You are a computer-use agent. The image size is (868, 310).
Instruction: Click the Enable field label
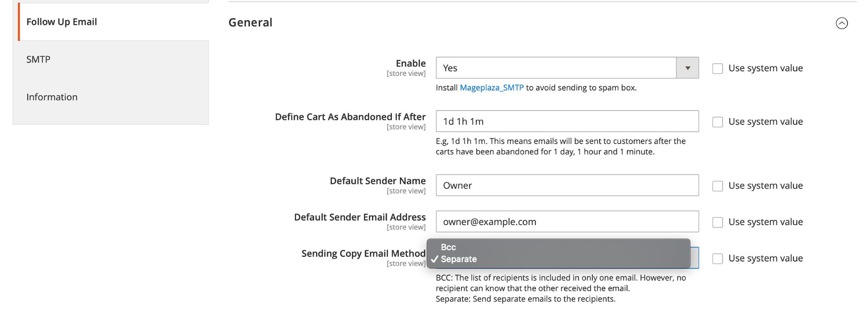point(410,63)
